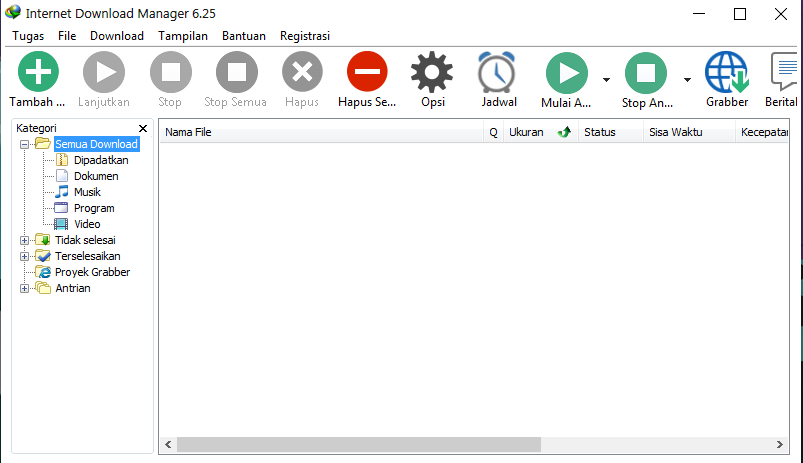Open the Bantuan menu
The width and height of the screenshot is (803, 463).
click(x=244, y=36)
